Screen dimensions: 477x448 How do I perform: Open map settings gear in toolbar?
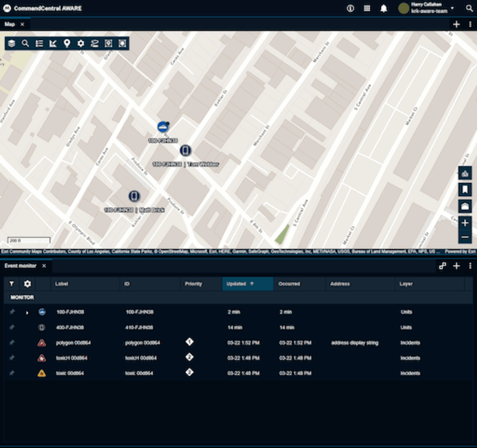tap(81, 44)
